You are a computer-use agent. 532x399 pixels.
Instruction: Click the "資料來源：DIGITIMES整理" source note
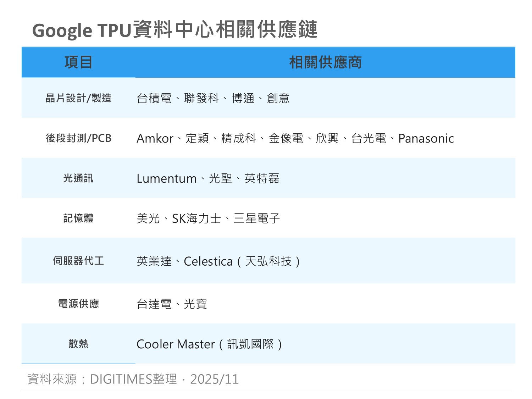click(x=102, y=379)
